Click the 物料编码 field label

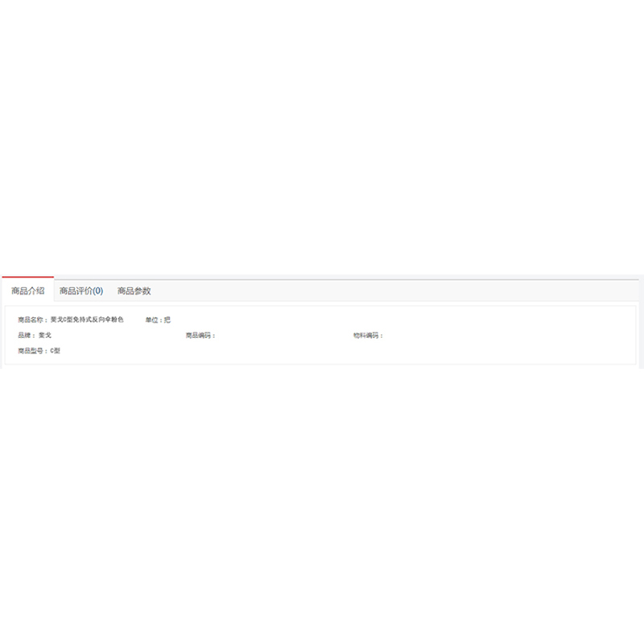point(366,335)
